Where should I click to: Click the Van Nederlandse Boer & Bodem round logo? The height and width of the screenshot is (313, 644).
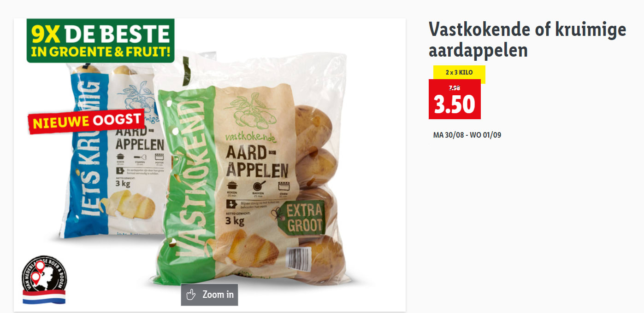pos(44,277)
